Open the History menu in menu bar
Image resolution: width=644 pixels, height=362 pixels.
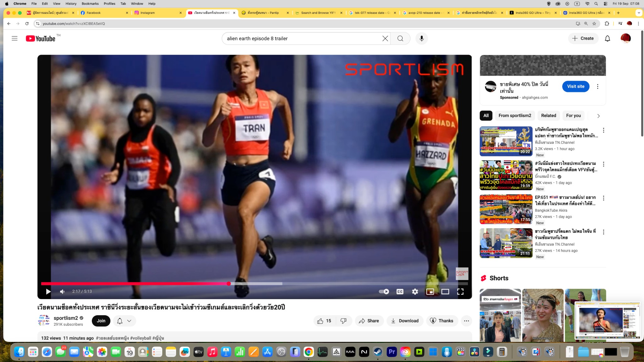[71, 3]
